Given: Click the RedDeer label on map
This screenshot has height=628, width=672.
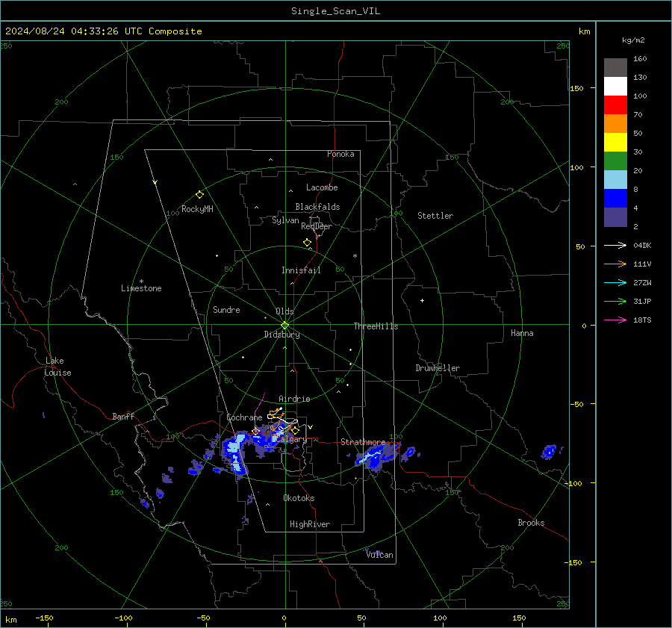Looking at the screenshot, I should click(317, 226).
